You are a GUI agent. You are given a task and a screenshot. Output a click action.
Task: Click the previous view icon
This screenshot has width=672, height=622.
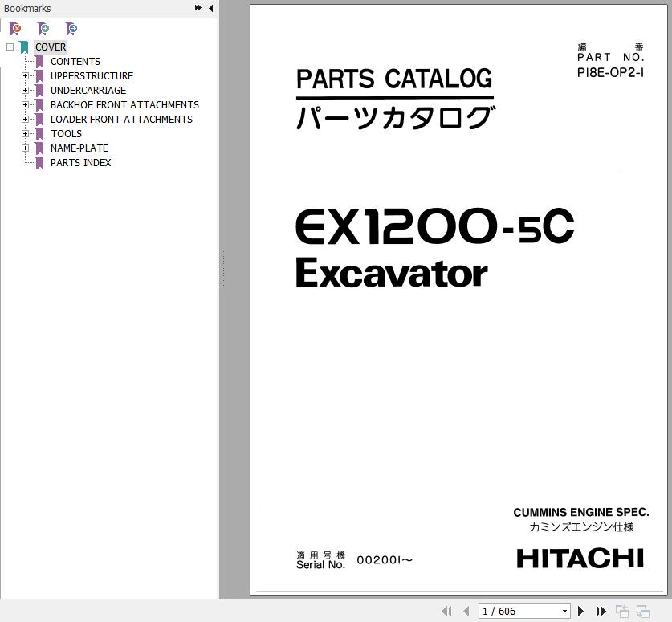point(622,612)
